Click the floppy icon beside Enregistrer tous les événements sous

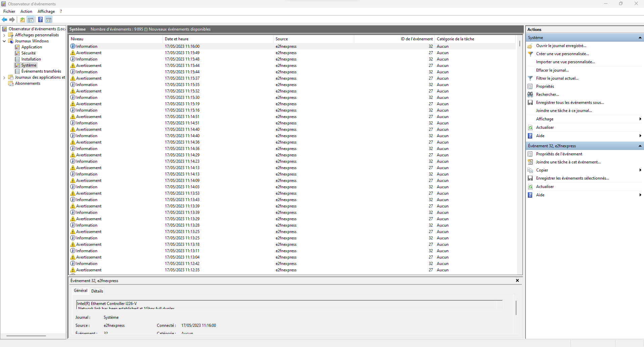click(x=530, y=103)
